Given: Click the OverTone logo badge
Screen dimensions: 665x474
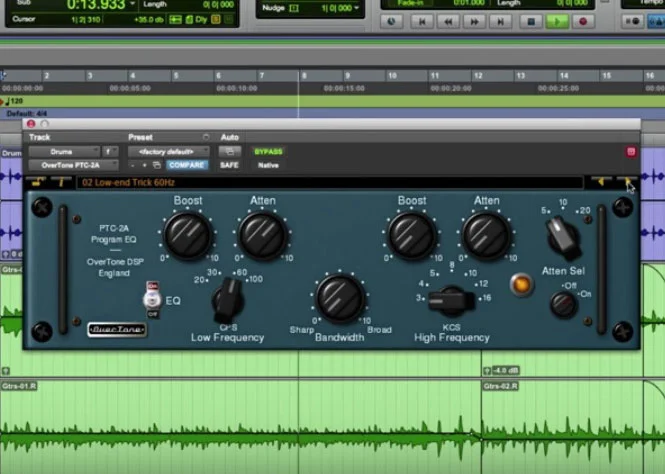Looking at the screenshot, I should [x=117, y=329].
